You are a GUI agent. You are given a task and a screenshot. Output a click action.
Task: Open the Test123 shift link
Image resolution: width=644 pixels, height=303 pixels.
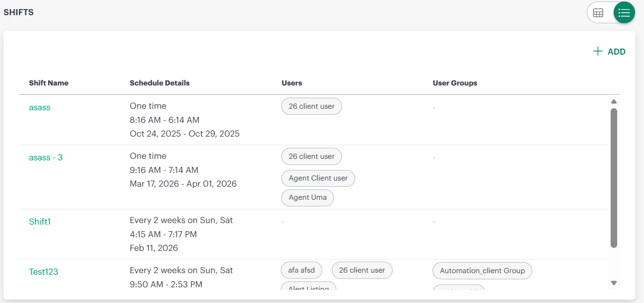(44, 272)
